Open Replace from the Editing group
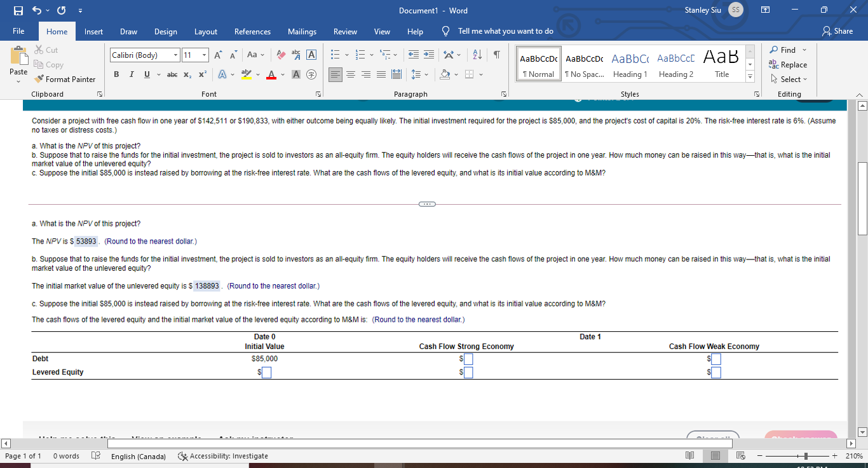868x468 pixels. point(789,64)
